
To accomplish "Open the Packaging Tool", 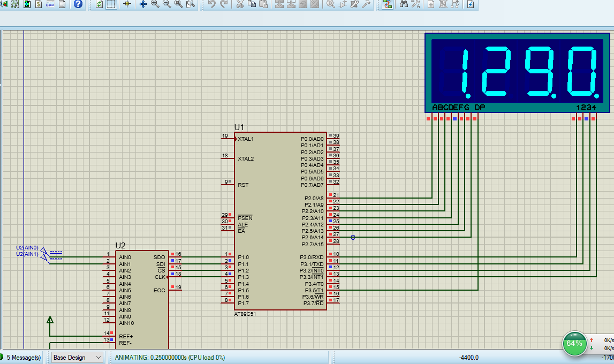I will [354, 4].
